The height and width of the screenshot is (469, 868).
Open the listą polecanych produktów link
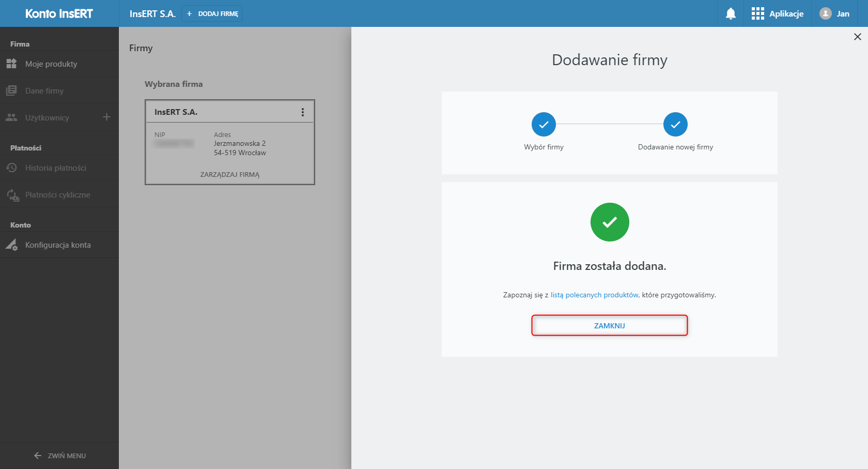[595, 295]
